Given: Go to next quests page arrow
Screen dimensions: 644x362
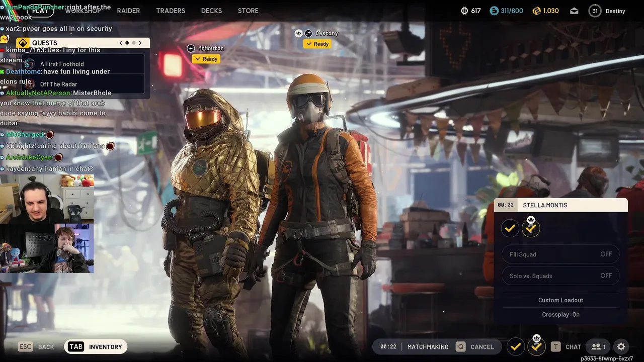Looking at the screenshot, I should [140, 43].
